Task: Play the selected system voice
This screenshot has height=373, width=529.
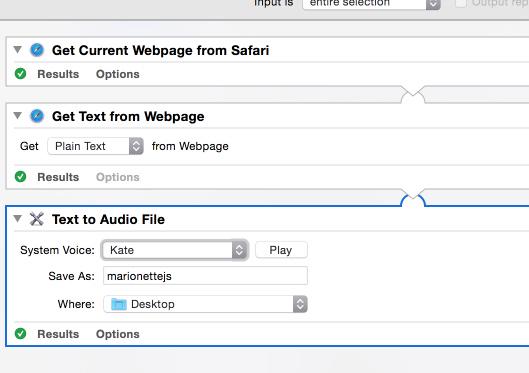Action: tap(281, 250)
